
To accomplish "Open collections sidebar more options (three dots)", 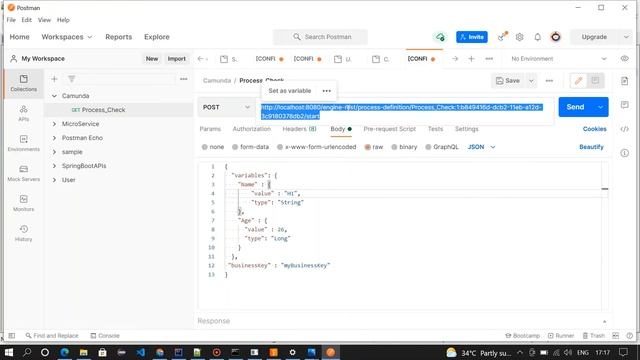I will tap(184, 79).
